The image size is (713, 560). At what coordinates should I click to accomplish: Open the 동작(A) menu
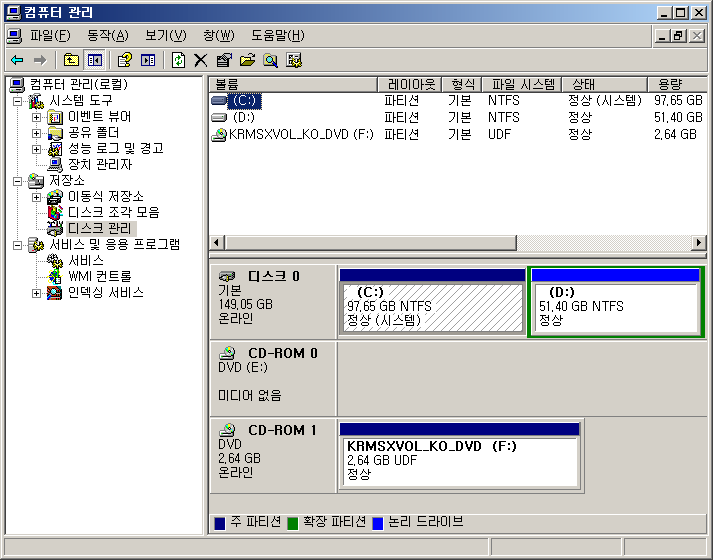point(108,35)
